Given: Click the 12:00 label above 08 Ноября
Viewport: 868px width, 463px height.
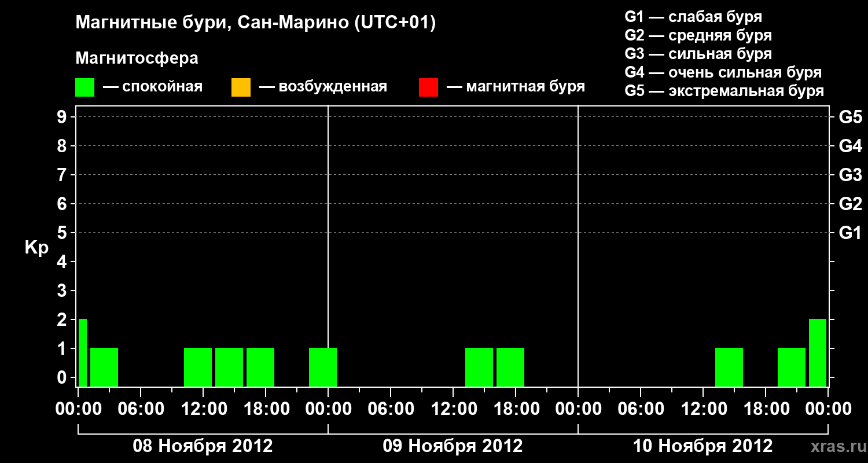Looking at the screenshot, I should 203,409.
